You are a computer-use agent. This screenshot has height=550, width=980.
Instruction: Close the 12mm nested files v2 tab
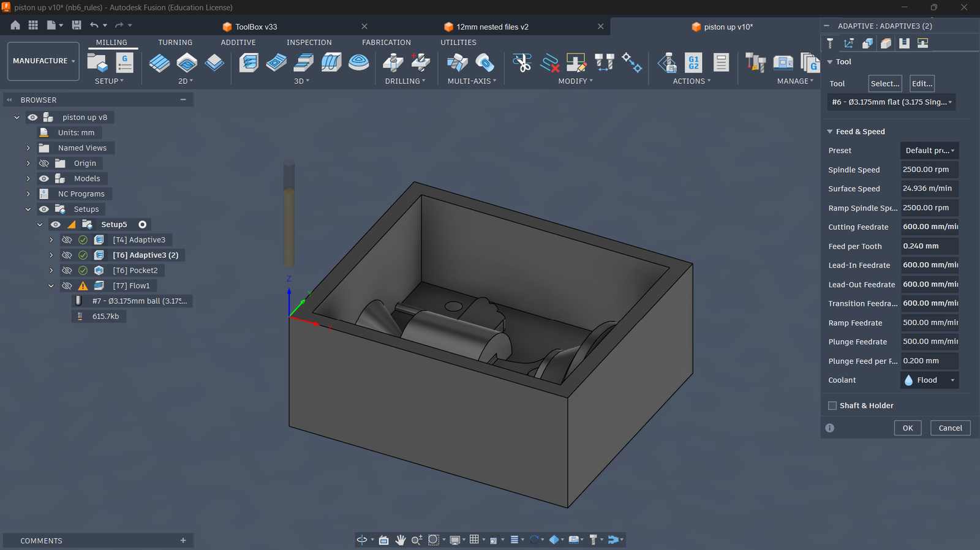600,26
